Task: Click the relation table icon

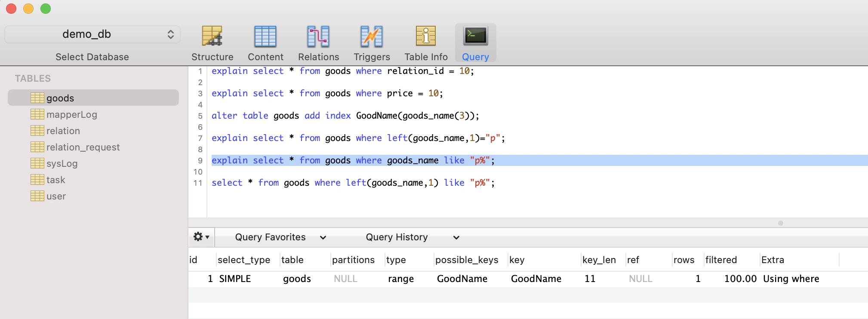Action: point(37,131)
